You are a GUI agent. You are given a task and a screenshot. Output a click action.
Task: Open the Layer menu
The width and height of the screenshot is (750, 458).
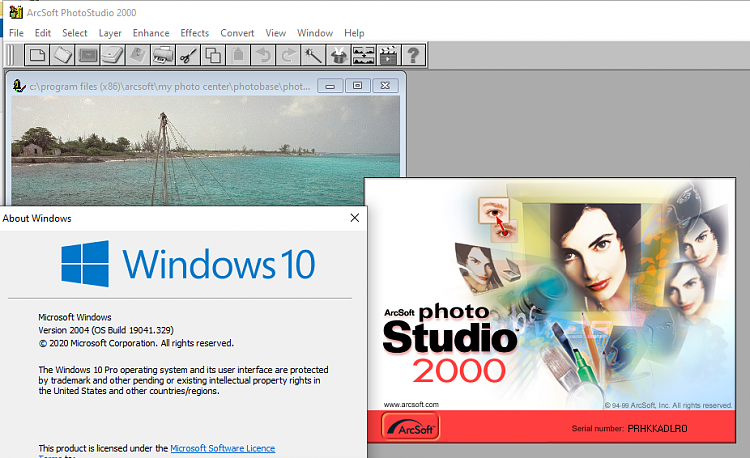[110, 33]
